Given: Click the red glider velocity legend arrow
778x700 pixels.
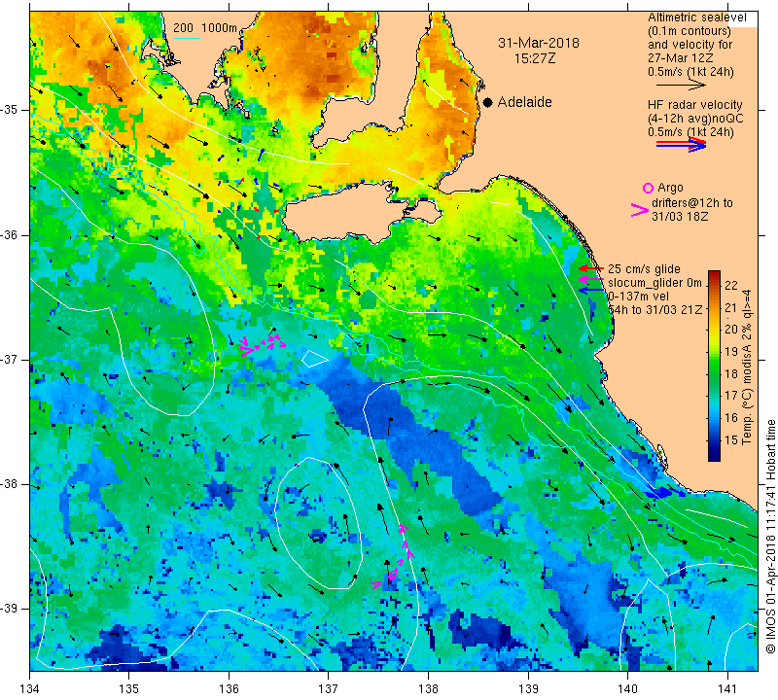Looking at the screenshot, I should (x=591, y=268).
